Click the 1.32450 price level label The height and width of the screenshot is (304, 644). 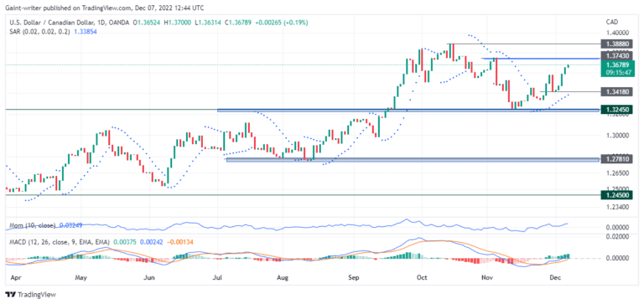[x=616, y=110]
